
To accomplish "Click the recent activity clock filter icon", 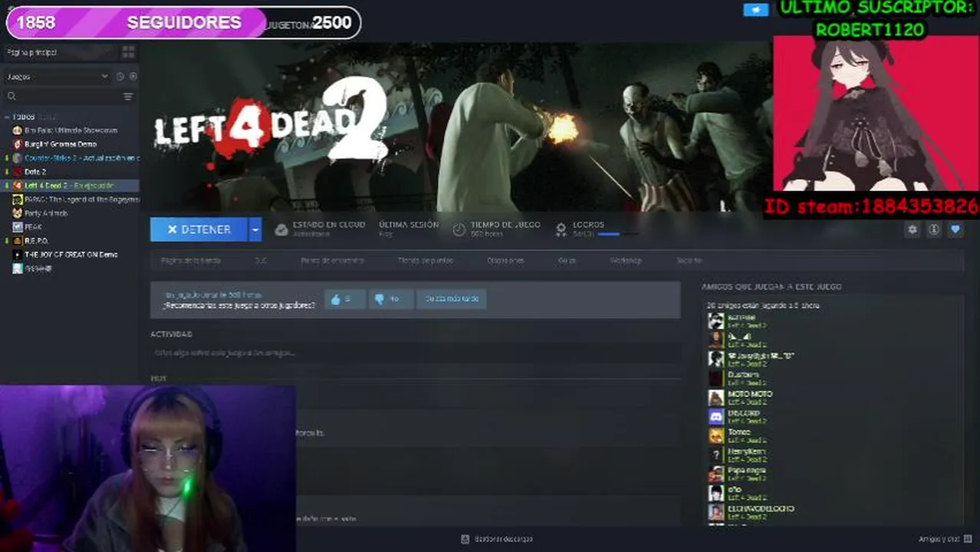I will coord(120,77).
